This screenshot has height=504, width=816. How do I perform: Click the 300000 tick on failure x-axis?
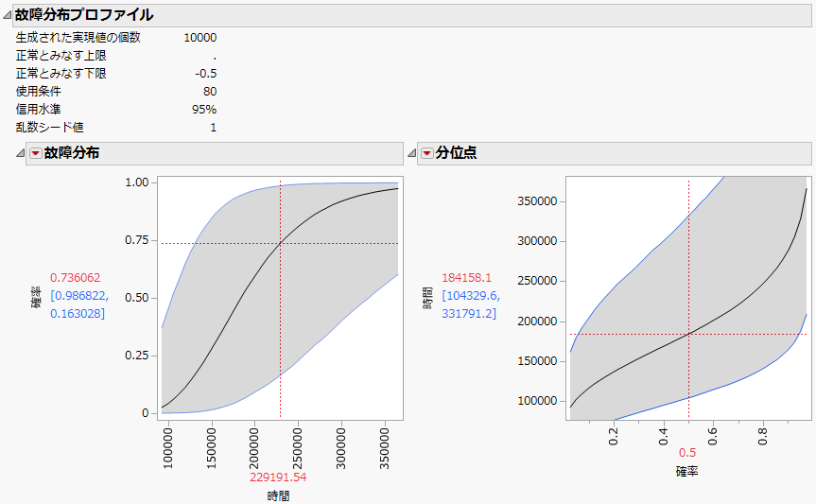coord(341,448)
